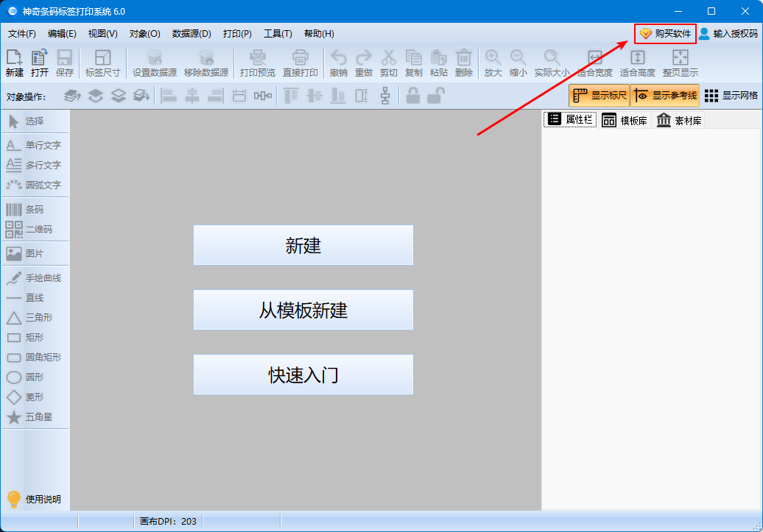Choose the 手绘曲线 freehand curve tool

(35, 277)
